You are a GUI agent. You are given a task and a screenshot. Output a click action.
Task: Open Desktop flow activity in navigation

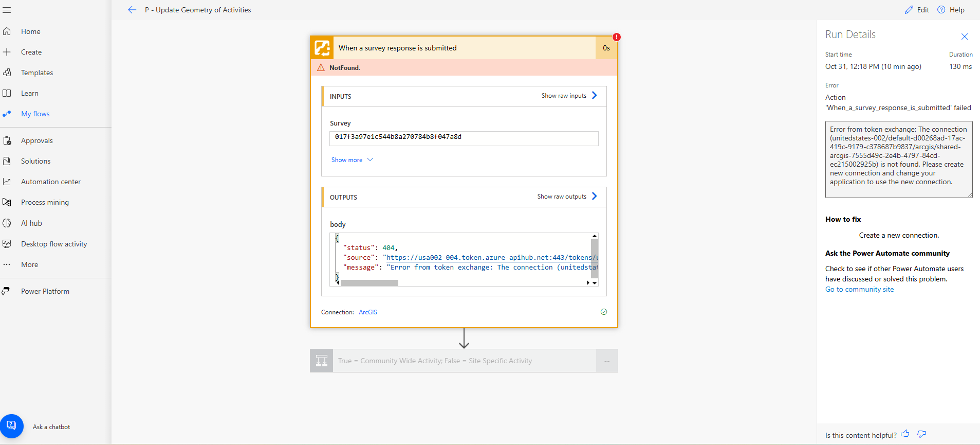(54, 244)
